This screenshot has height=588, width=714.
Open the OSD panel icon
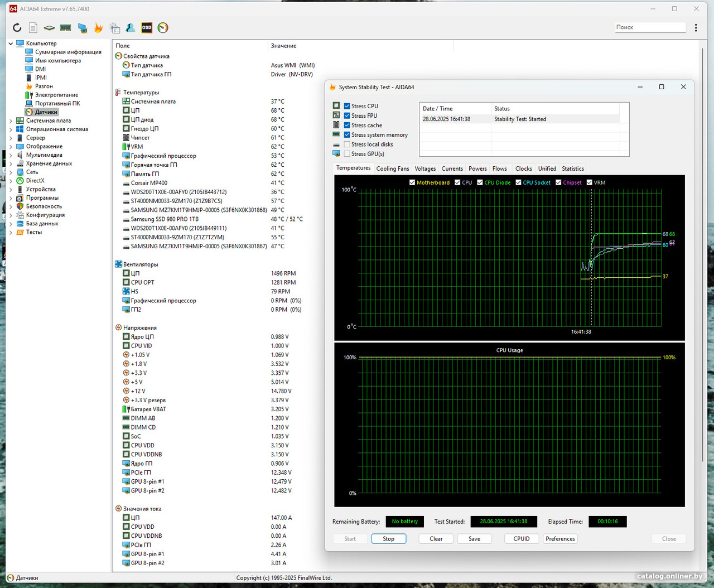pyautogui.click(x=147, y=28)
